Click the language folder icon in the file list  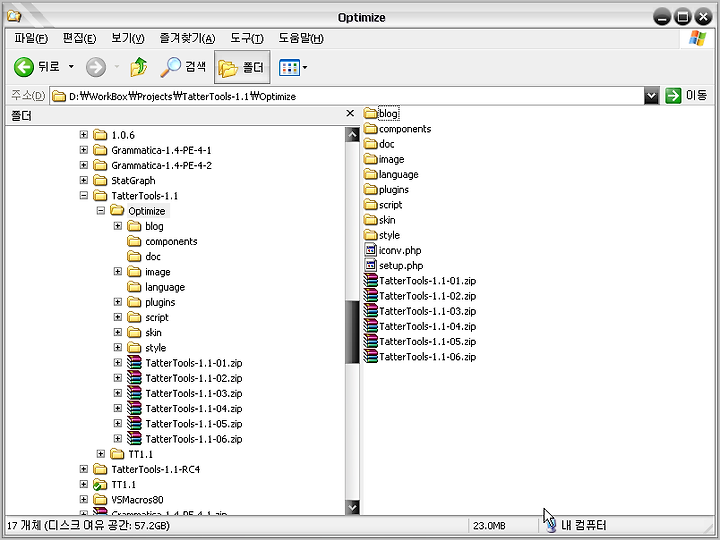point(371,174)
